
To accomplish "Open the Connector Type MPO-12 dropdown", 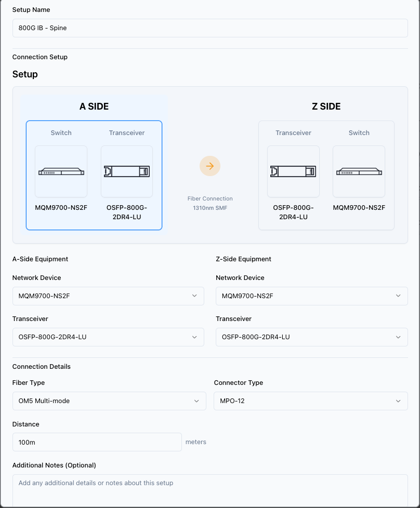I will tap(311, 400).
